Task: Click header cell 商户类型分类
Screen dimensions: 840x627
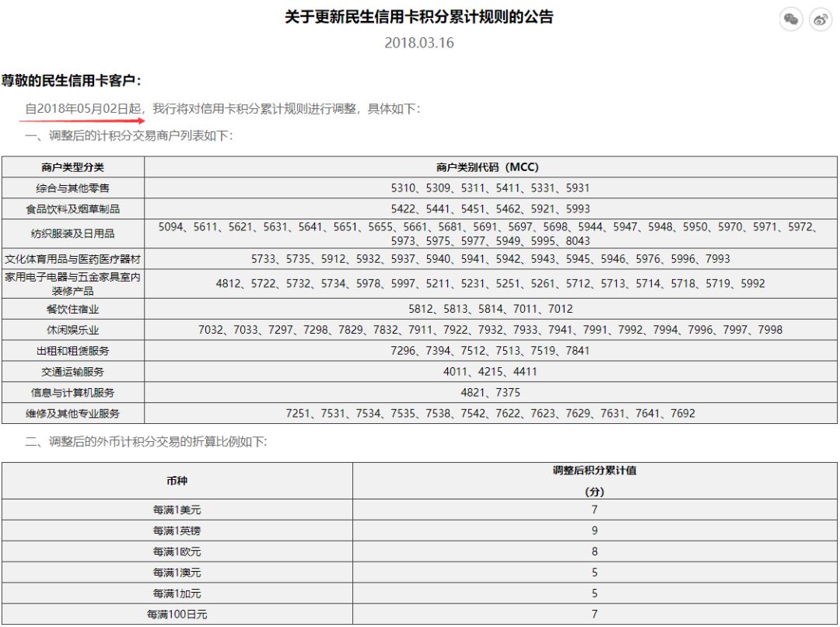Action: [73, 167]
